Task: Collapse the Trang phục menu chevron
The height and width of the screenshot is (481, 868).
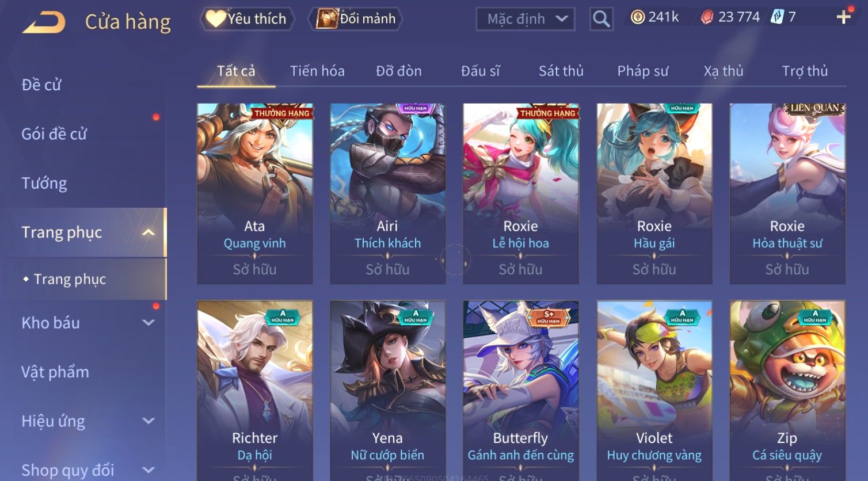Action: 149,232
